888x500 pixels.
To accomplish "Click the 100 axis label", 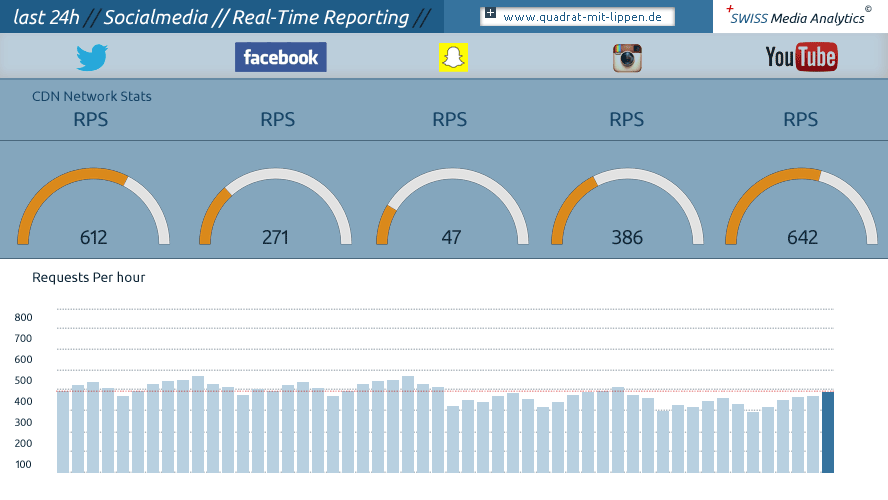I will pyautogui.click(x=23, y=464).
